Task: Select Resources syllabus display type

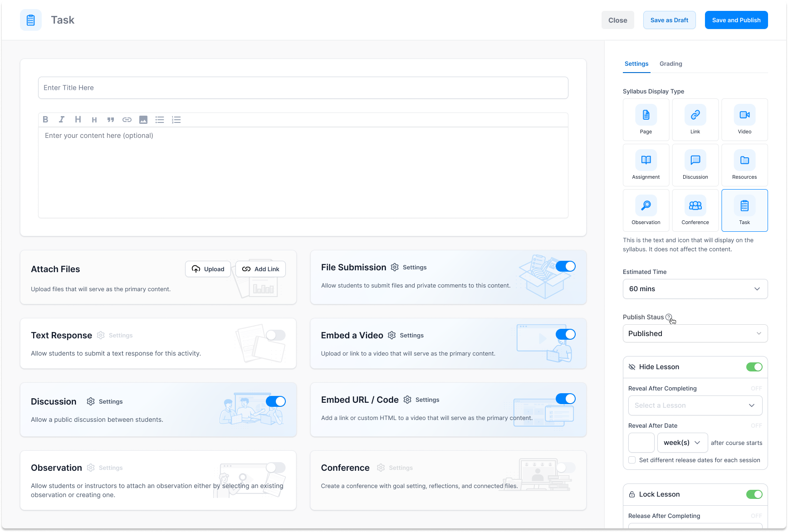Action: pos(744,165)
